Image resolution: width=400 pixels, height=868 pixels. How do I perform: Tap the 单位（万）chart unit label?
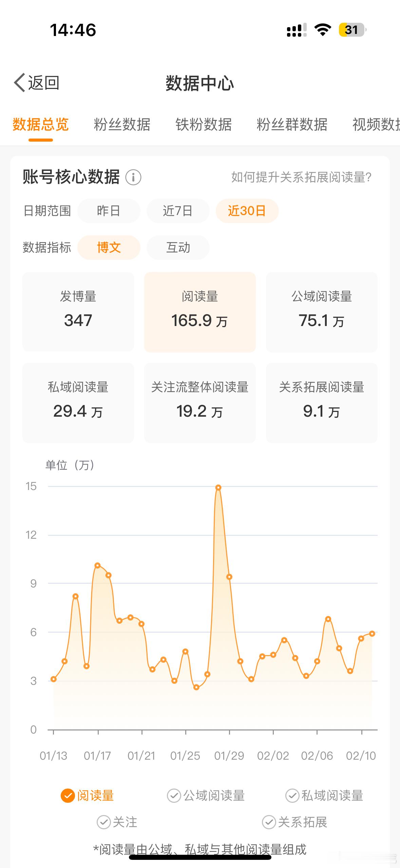coord(70,465)
